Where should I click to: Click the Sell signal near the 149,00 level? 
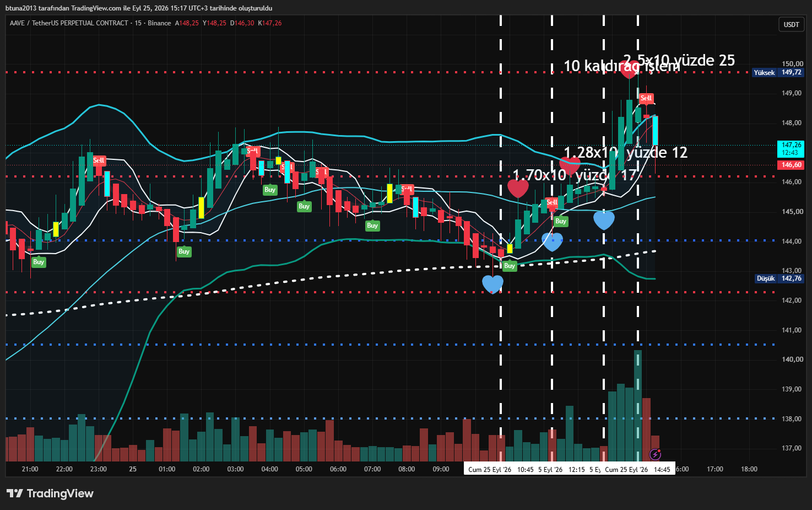click(646, 98)
